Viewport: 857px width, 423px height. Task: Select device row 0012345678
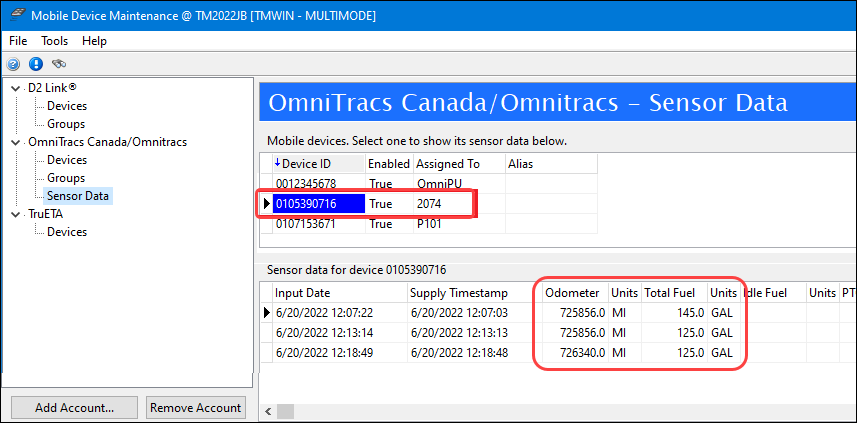click(308, 183)
